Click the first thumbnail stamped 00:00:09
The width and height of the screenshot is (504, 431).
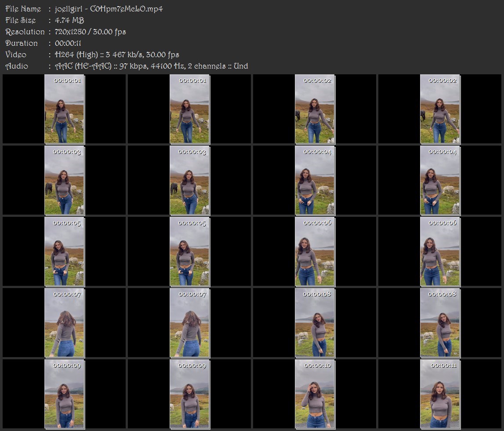(x=64, y=394)
